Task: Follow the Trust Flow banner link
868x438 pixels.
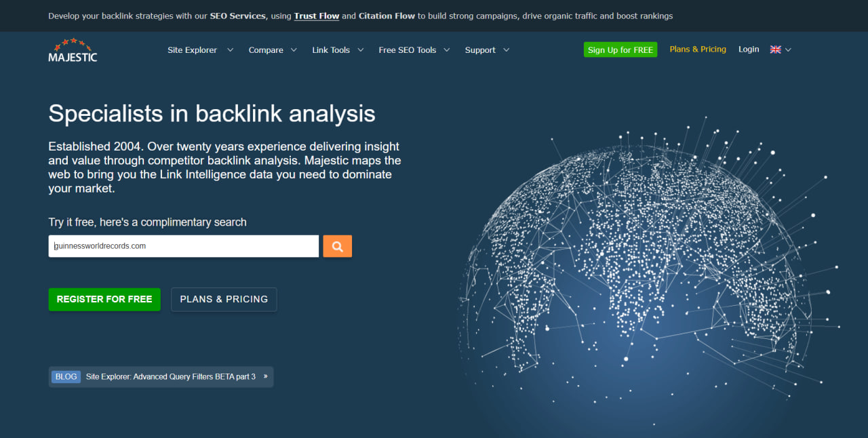Action: (317, 16)
